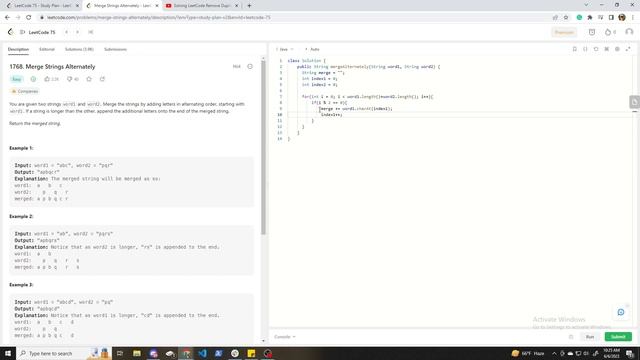Share the problem via share icon
Image resolution: width=640 pixels, height=360 pixels.
click(102, 79)
